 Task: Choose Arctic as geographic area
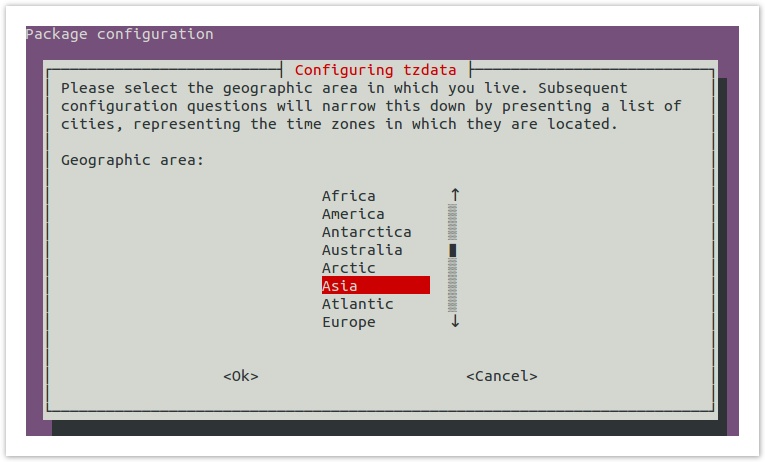coord(348,268)
